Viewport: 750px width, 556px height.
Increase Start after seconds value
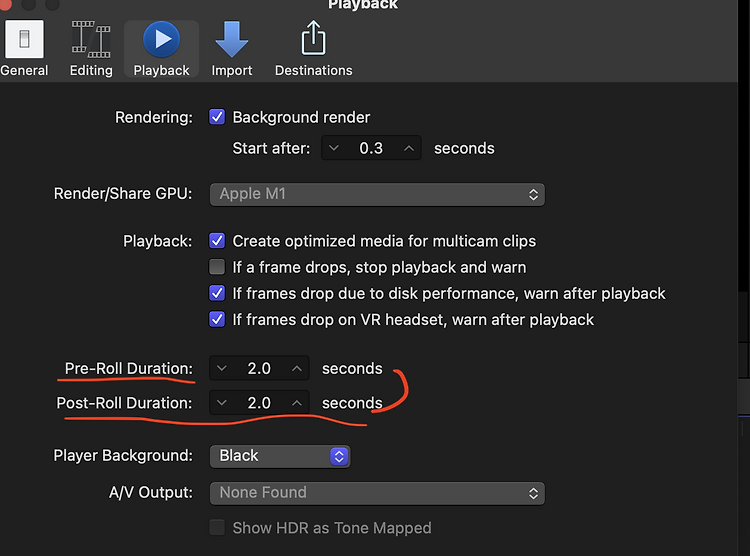pyautogui.click(x=408, y=148)
